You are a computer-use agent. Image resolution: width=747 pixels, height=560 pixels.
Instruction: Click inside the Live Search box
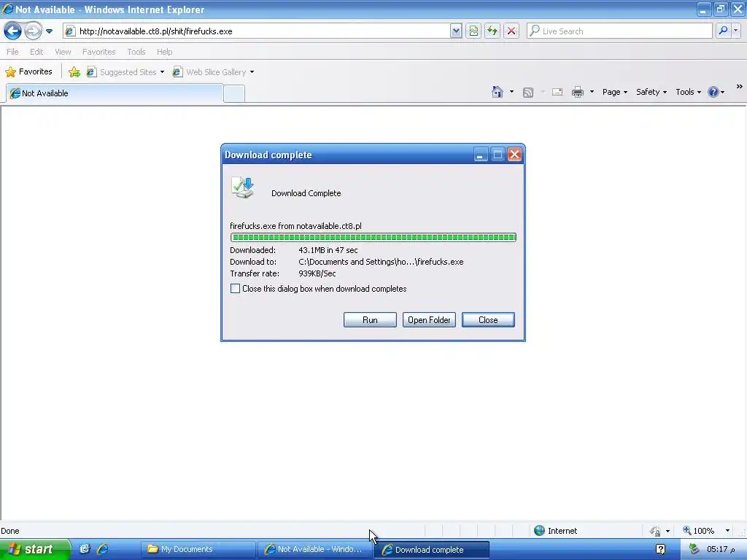point(619,31)
